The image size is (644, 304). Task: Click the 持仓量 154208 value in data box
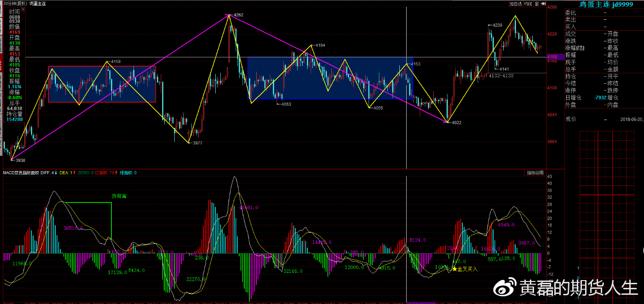(x=15, y=120)
